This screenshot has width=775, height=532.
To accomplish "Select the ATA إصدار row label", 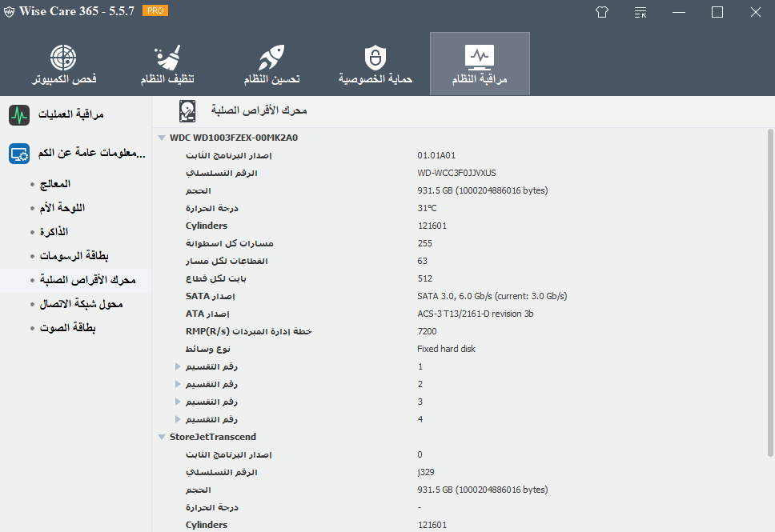I will (207, 314).
